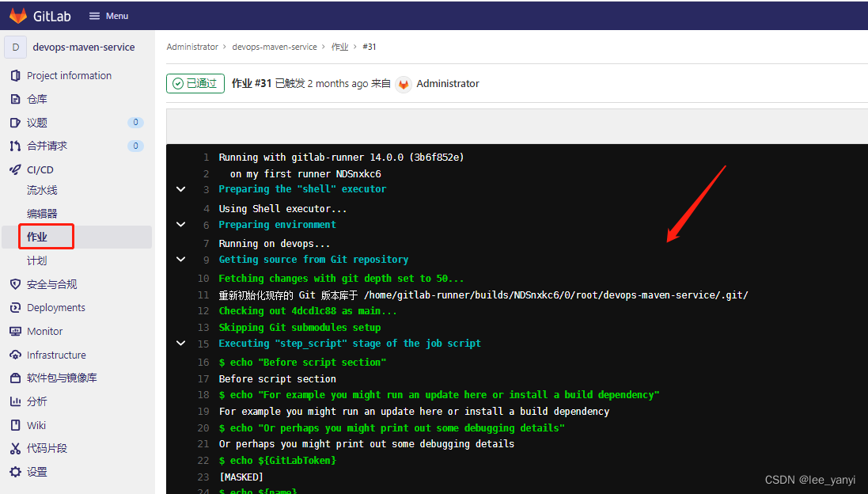Collapse the Preparing environment log section
This screenshot has width=868, height=494.
(x=180, y=224)
